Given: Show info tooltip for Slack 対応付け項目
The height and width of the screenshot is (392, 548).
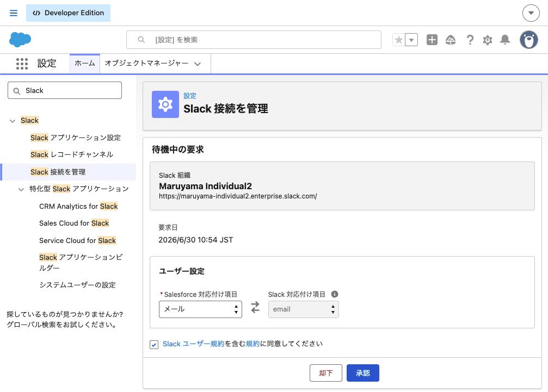Looking at the screenshot, I should point(335,294).
